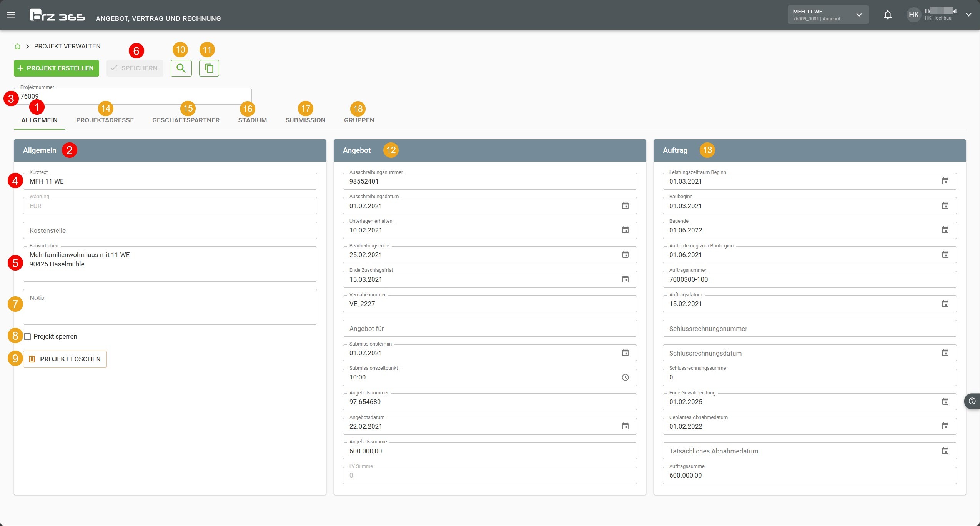Expand the user account menu chevron

pos(968,15)
